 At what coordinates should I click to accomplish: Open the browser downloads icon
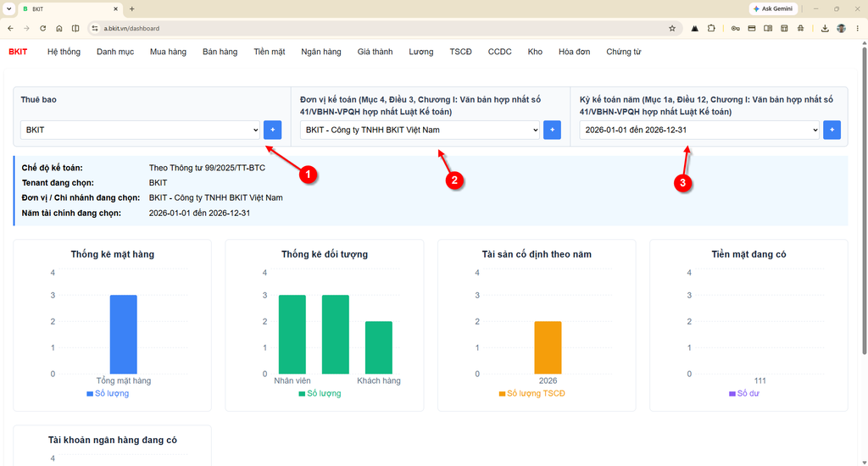click(x=825, y=28)
